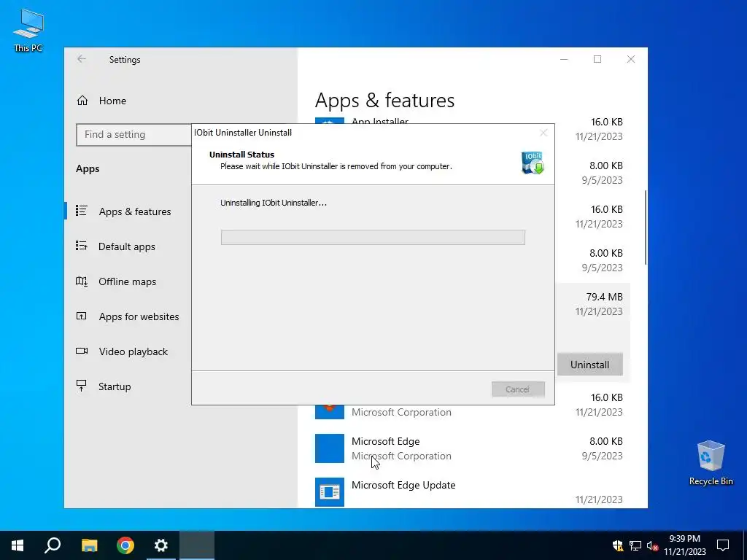The height and width of the screenshot is (560, 747).
Task: Click the 79.4 MB app size
Action: point(604,297)
